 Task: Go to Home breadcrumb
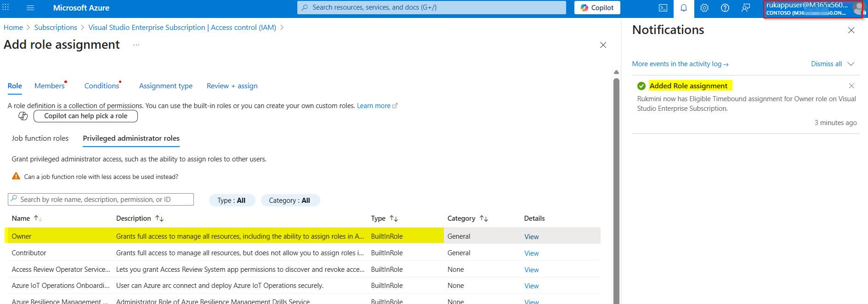point(13,28)
